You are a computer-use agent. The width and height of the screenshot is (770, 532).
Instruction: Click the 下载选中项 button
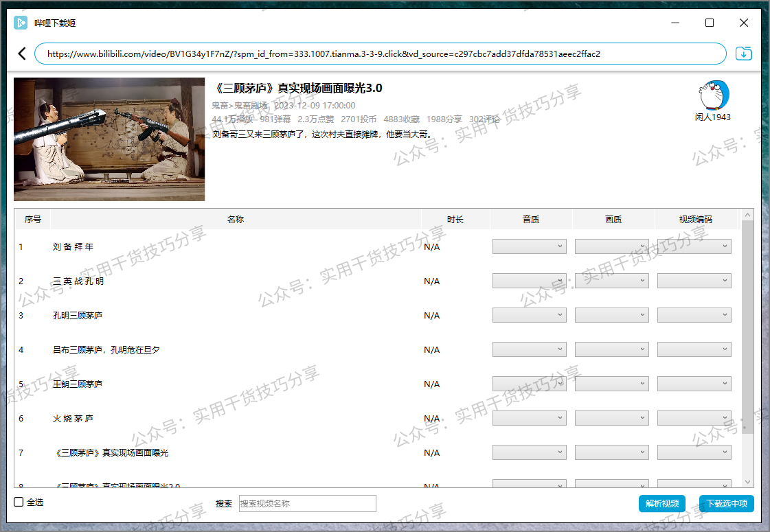pyautogui.click(x=727, y=503)
